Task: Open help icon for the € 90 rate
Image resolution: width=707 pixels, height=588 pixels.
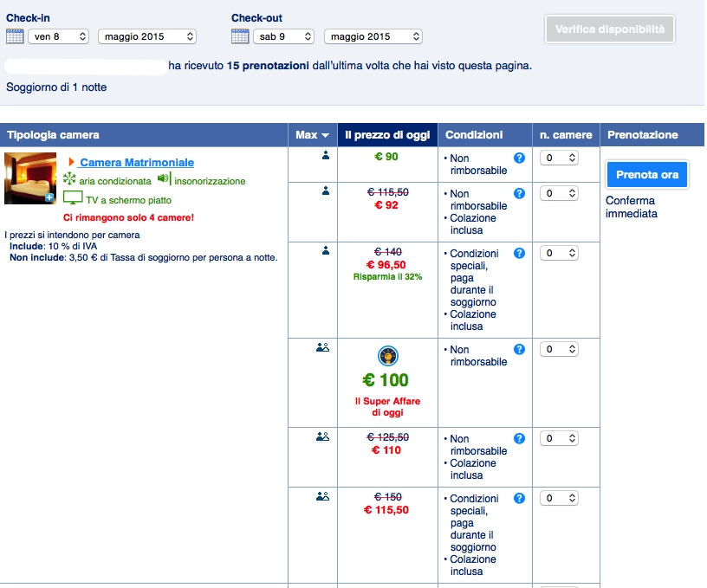Action: tap(520, 158)
